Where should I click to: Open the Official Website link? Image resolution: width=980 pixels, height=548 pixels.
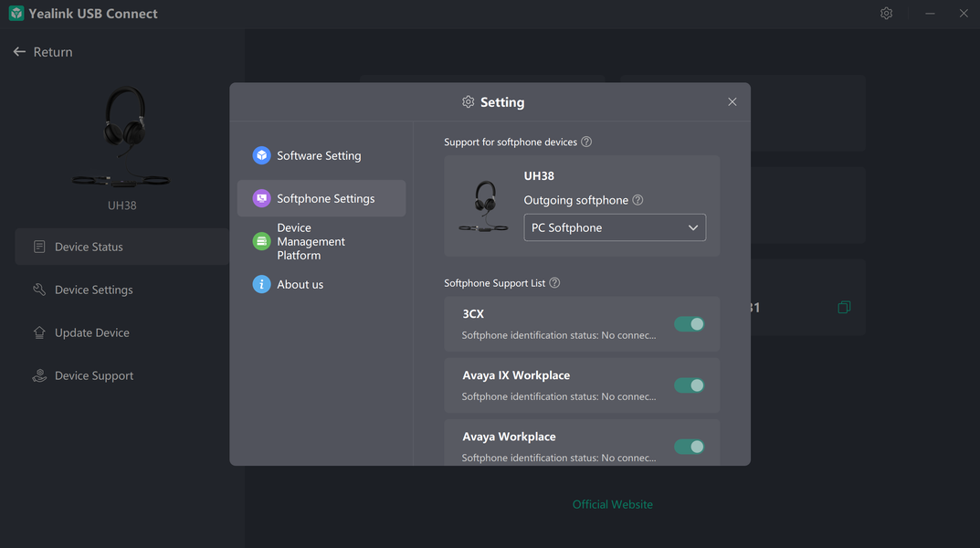coord(612,504)
